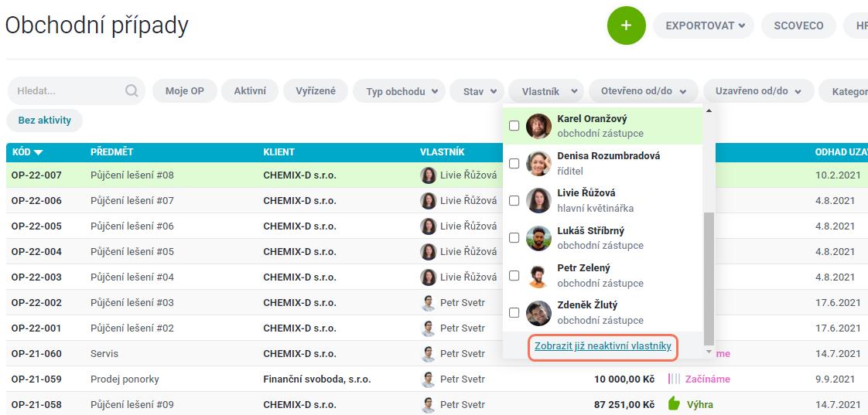The width and height of the screenshot is (868, 415).
Task: Check the Zdeněk Žlutý checkbox
Action: [514, 313]
